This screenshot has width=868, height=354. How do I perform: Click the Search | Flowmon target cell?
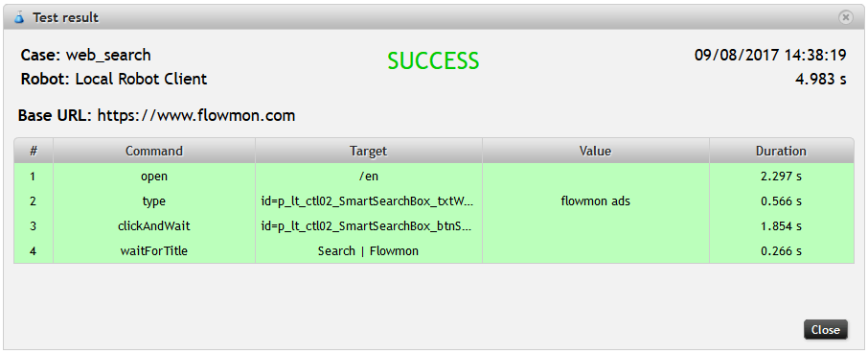click(368, 251)
